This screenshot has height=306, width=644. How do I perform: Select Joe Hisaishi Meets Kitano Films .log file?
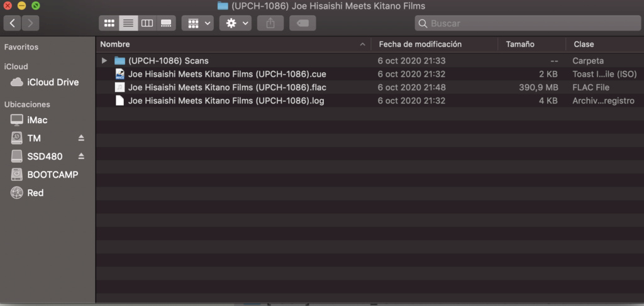click(226, 101)
